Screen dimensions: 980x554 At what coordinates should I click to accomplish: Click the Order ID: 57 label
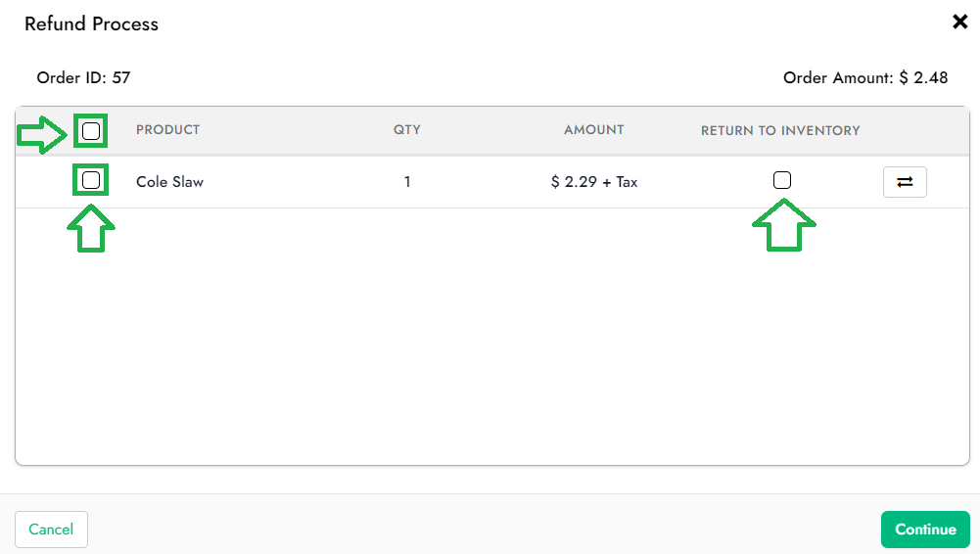[83, 77]
